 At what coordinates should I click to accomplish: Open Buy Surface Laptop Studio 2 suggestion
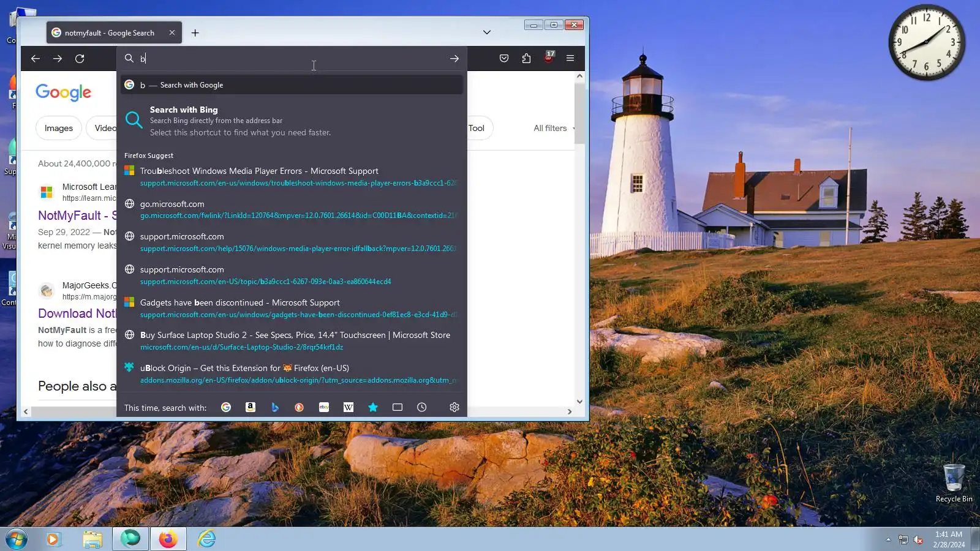click(292, 341)
